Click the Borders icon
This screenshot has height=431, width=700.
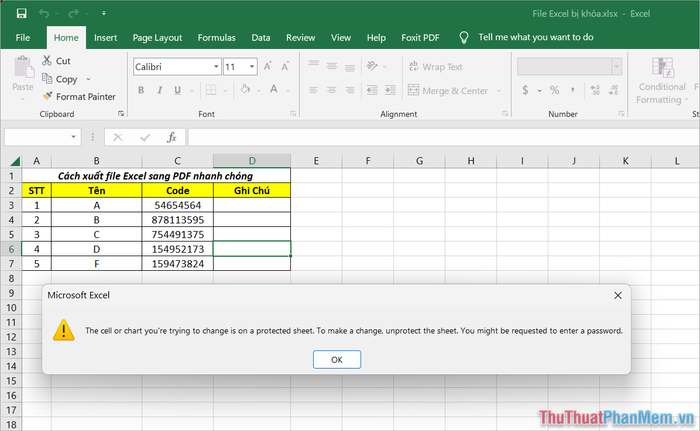click(x=211, y=90)
